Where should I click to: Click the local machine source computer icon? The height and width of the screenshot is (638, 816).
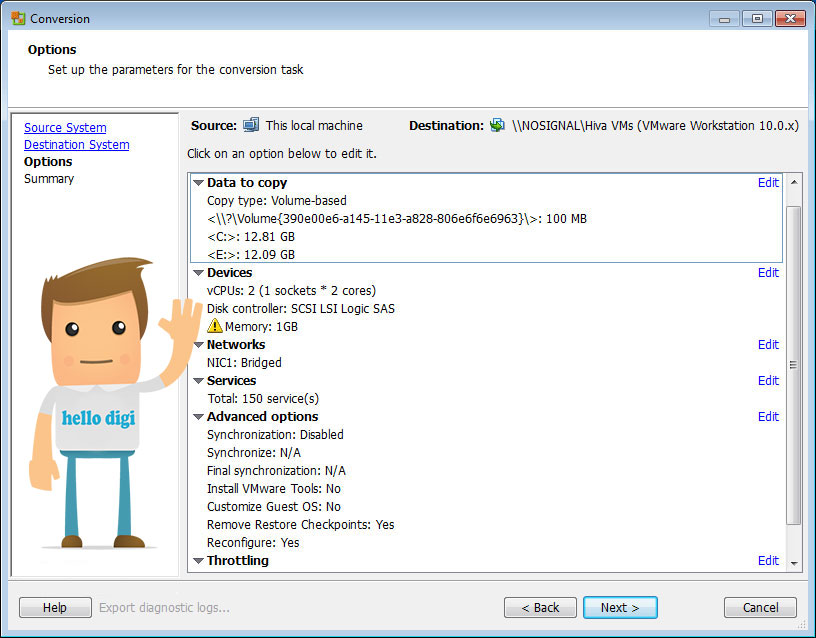coord(251,125)
